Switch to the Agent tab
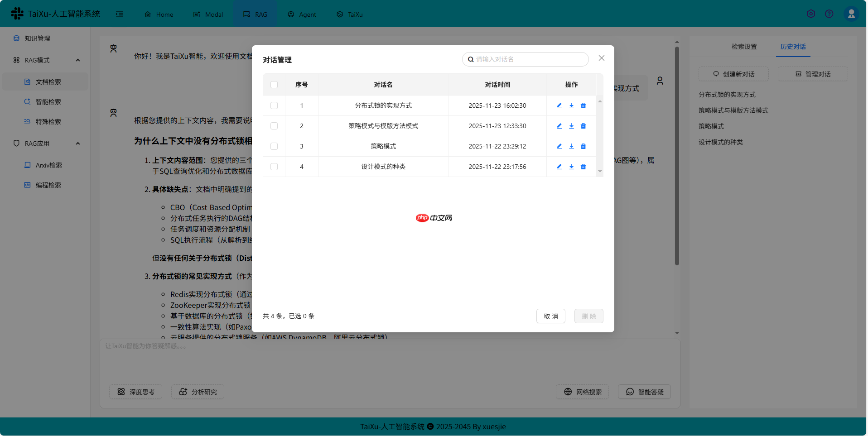 point(302,14)
